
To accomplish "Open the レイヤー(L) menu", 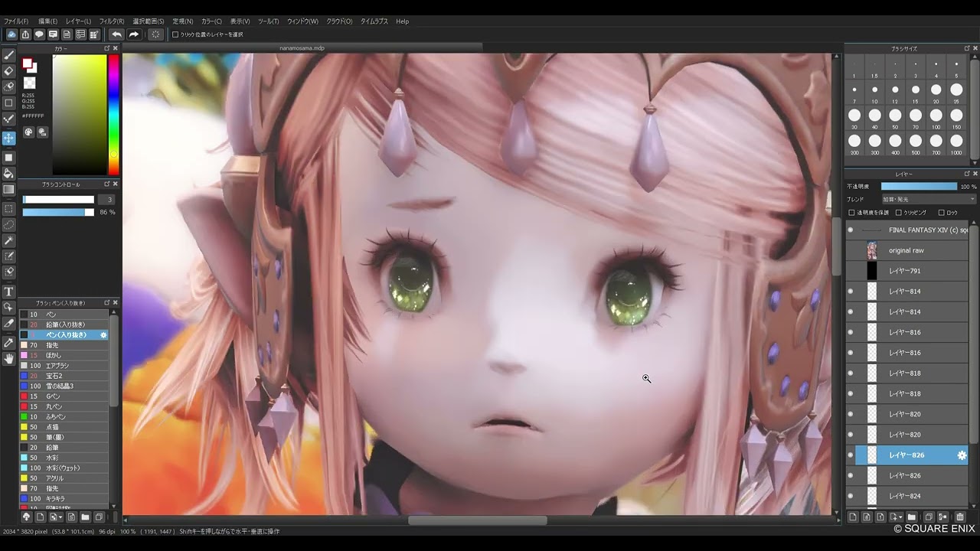I will [x=78, y=21].
